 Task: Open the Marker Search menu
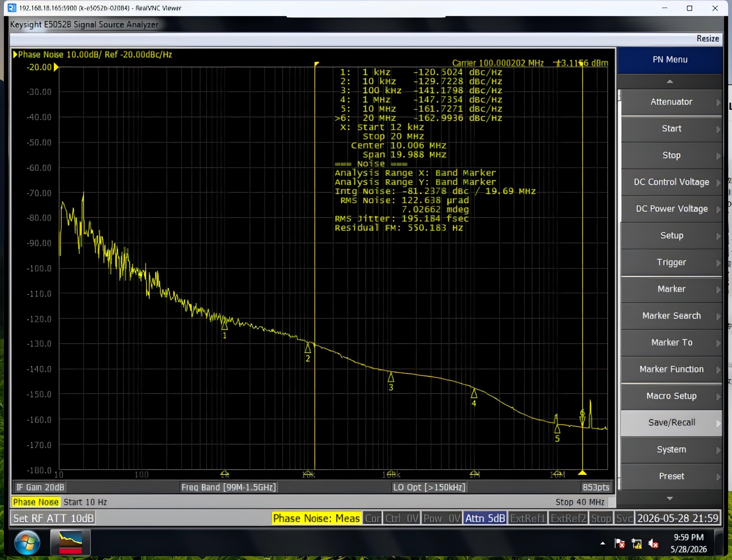671,316
